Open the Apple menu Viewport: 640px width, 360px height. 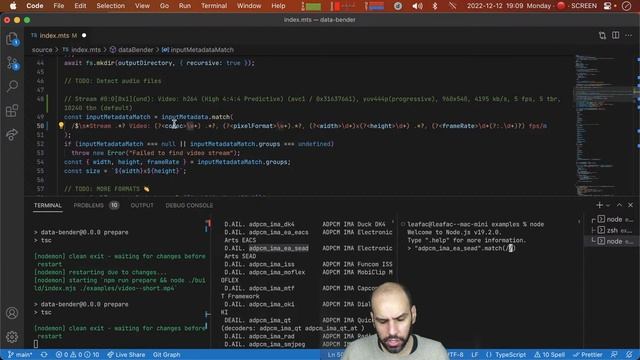(13, 6)
